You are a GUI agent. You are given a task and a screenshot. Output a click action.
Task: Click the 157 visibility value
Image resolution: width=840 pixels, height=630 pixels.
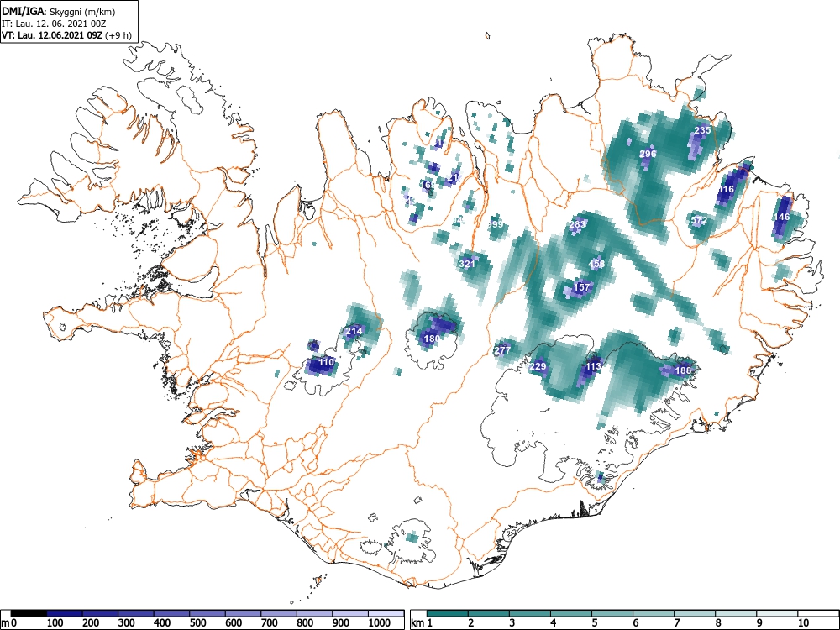(x=581, y=287)
